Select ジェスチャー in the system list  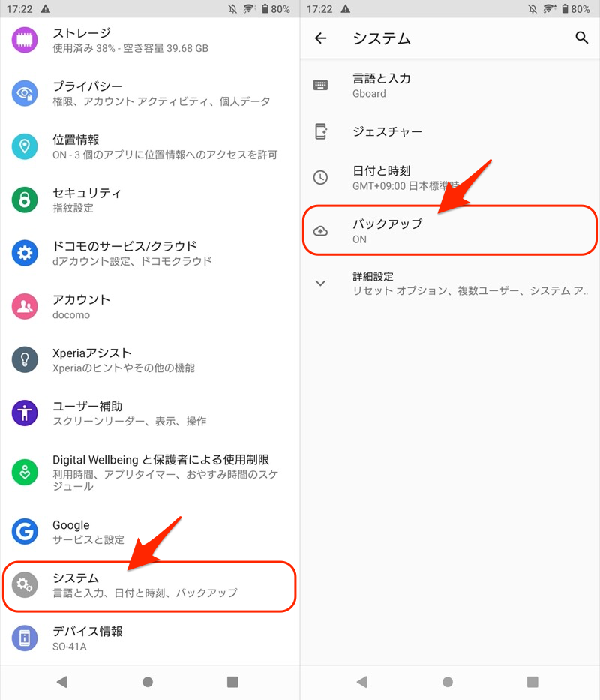450,131
